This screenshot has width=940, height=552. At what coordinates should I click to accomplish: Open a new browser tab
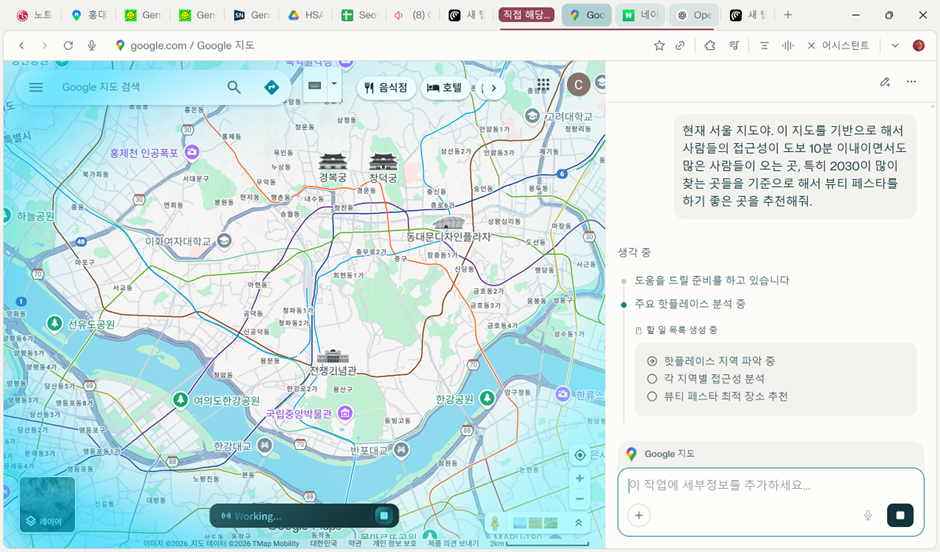pos(788,15)
